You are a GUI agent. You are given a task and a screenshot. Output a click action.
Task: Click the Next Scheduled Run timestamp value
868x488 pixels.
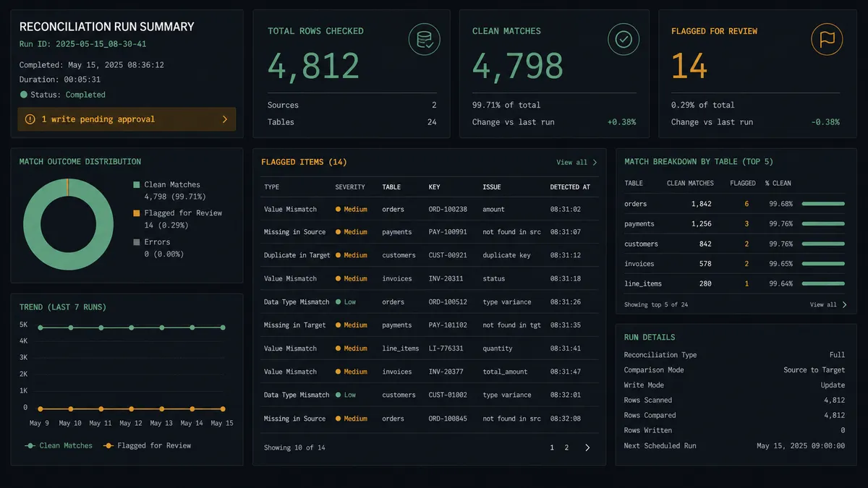click(801, 446)
